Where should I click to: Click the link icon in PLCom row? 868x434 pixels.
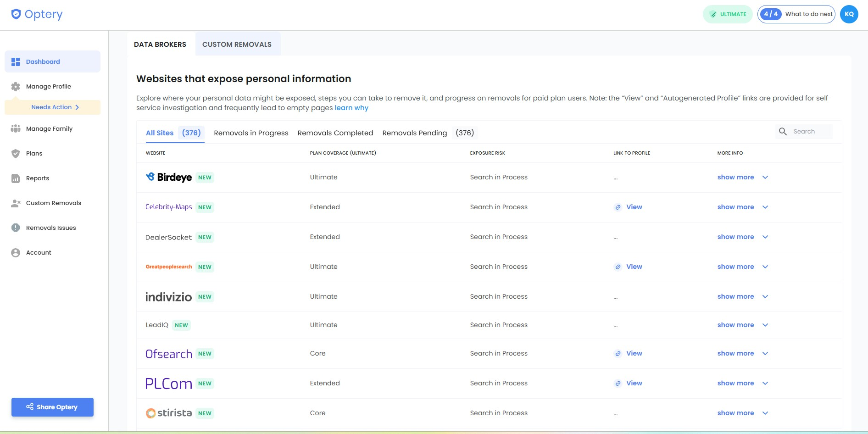click(618, 384)
